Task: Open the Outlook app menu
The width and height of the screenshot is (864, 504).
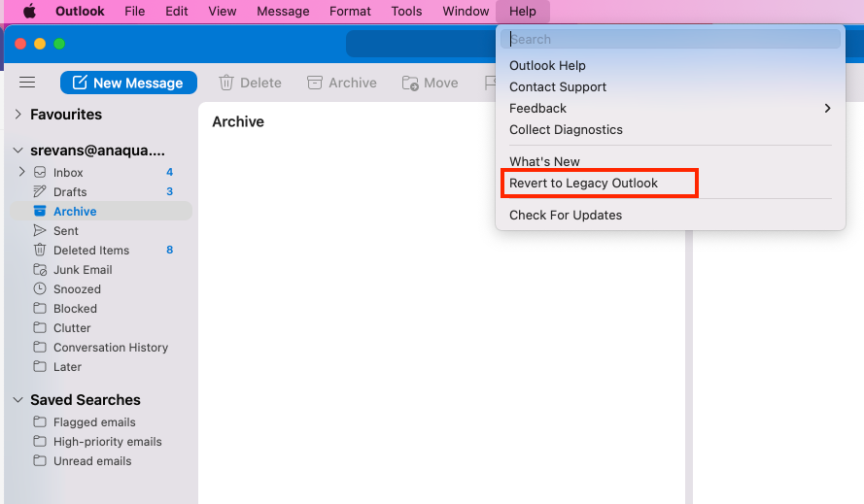Action: [80, 11]
